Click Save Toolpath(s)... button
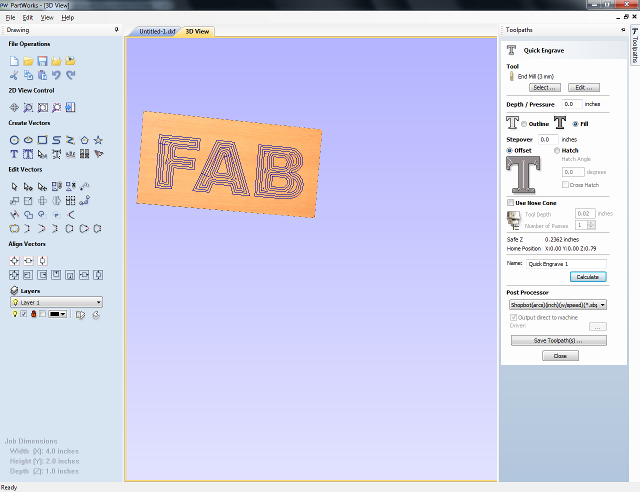The image size is (640, 492). click(558, 341)
